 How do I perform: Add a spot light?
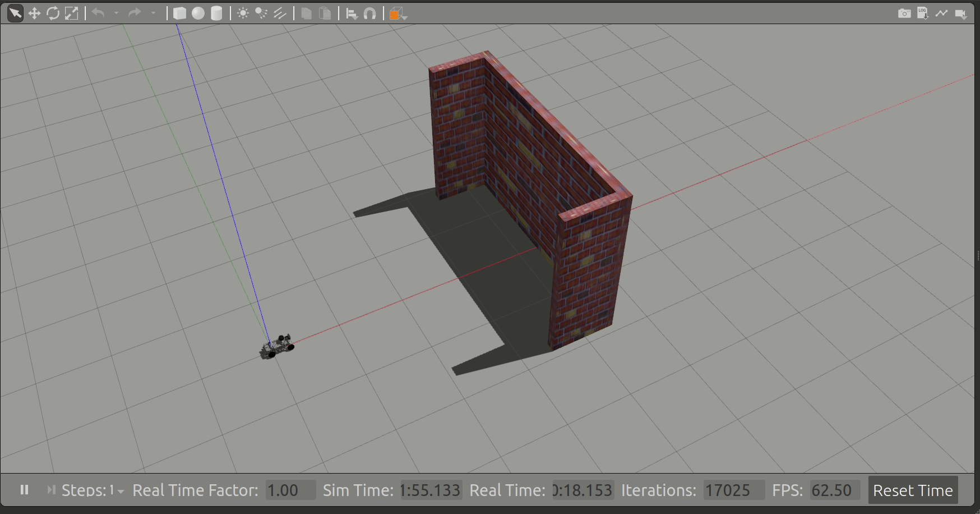(261, 13)
